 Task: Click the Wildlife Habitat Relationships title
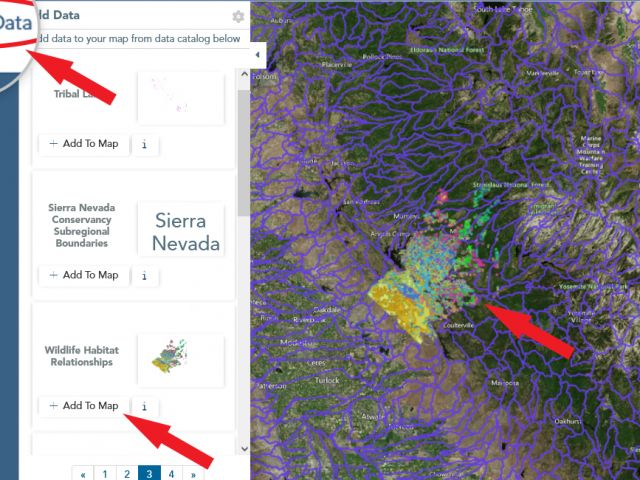[x=82, y=356]
